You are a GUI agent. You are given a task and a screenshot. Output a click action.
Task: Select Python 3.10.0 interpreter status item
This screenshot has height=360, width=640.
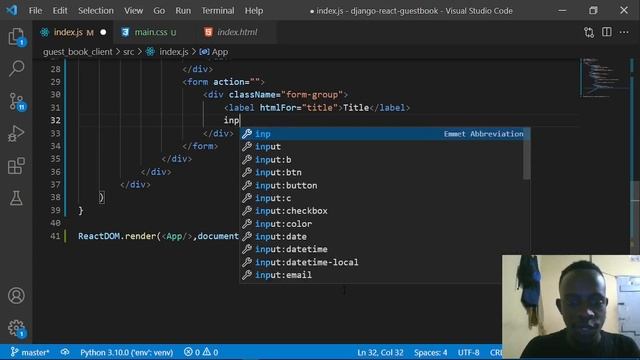(126, 352)
